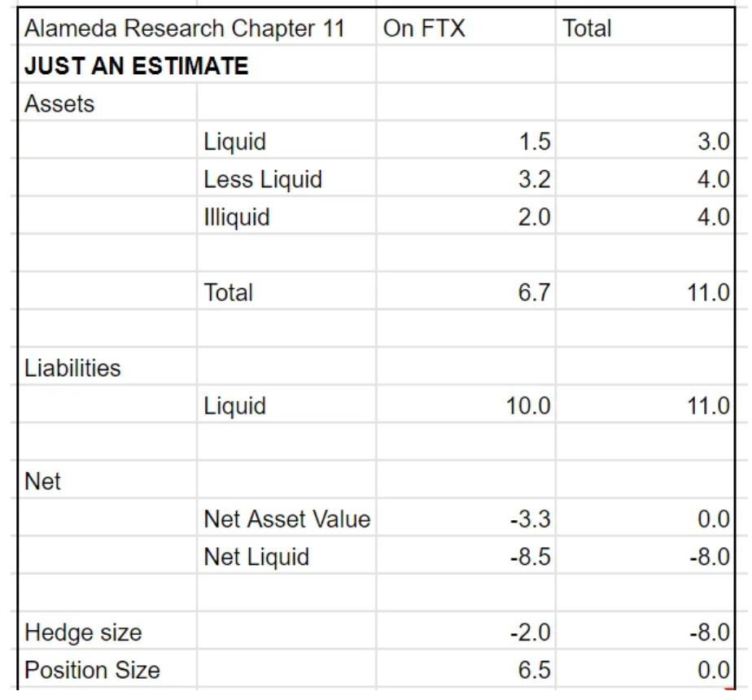Click the Illiquid row label cell
The width and height of the screenshot is (752, 700).
[x=286, y=216]
